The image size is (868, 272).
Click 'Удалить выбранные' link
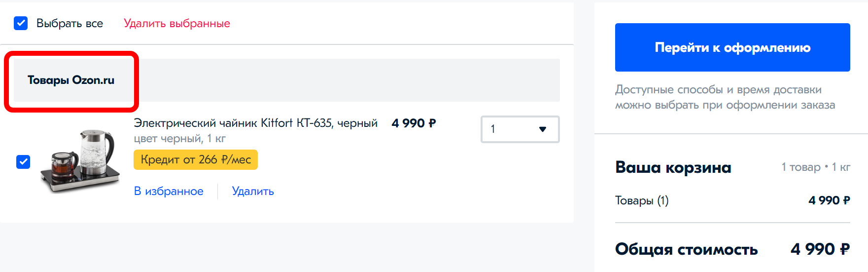176,23
